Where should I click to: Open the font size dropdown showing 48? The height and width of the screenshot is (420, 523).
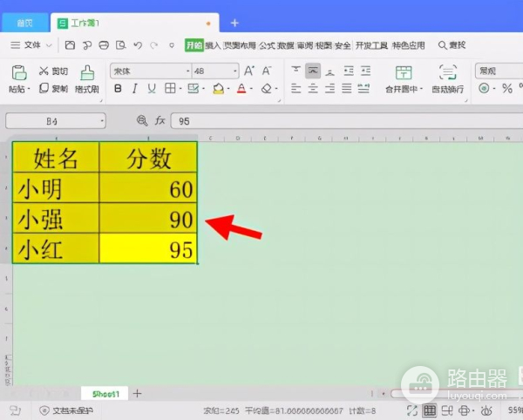click(234, 71)
